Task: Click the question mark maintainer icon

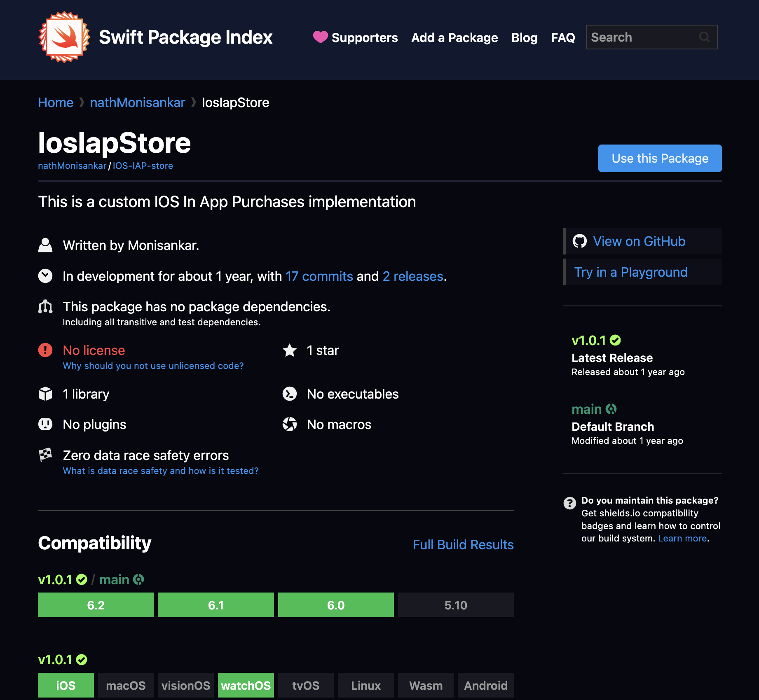Action: click(569, 503)
